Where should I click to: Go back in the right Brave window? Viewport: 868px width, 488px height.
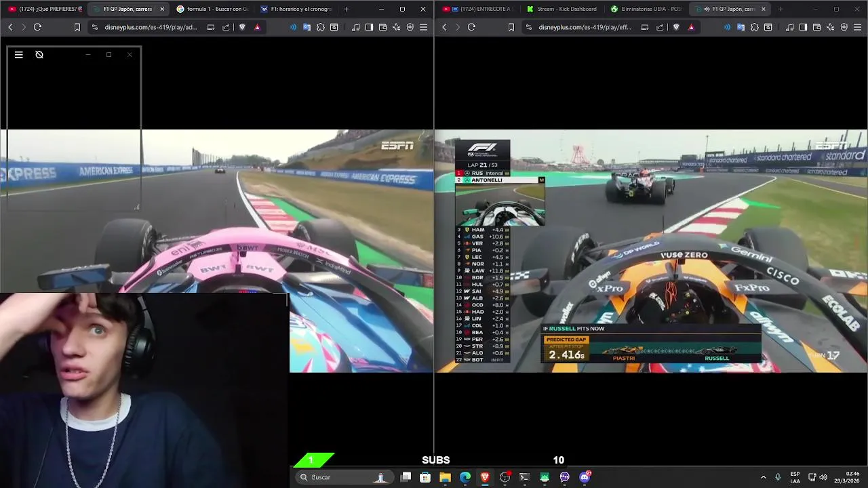444,27
